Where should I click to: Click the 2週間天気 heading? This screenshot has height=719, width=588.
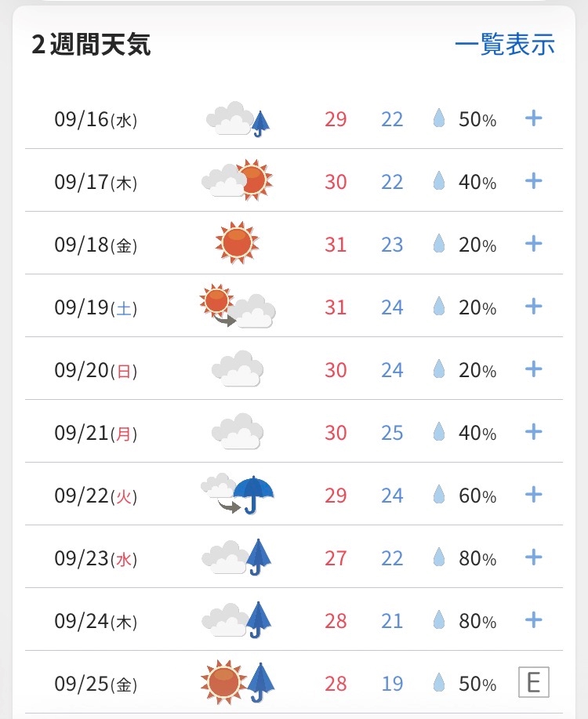pyautogui.click(x=91, y=45)
